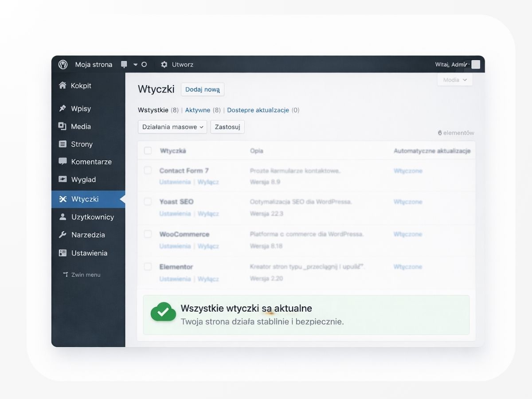This screenshot has height=399, width=532.
Task: Filter by Aktywne plugins tab
Action: pos(197,110)
